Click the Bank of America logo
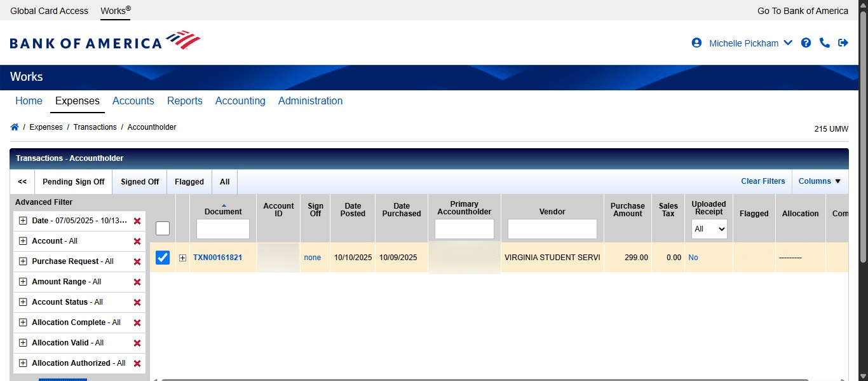The image size is (868, 381). click(x=105, y=39)
